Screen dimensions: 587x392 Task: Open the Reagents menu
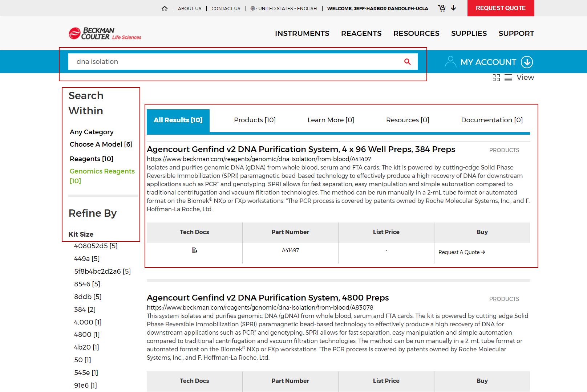point(361,33)
